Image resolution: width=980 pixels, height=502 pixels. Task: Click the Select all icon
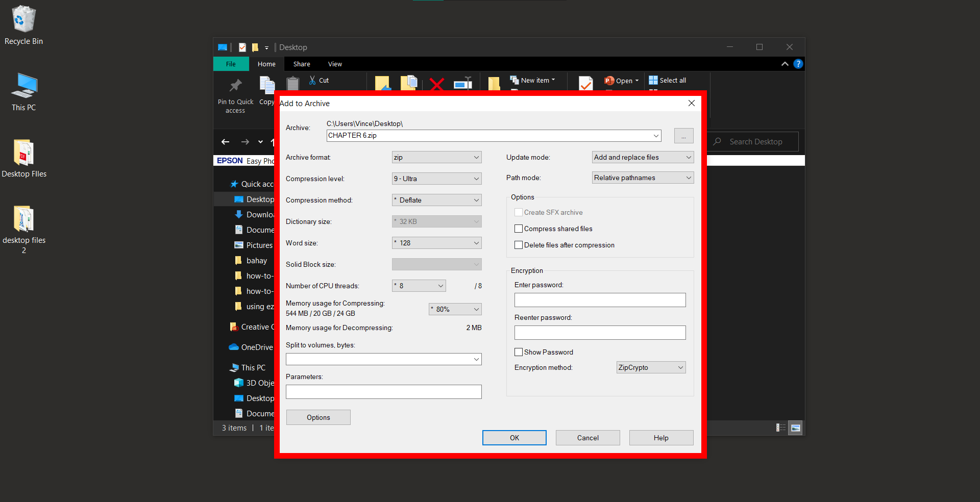[x=654, y=80]
